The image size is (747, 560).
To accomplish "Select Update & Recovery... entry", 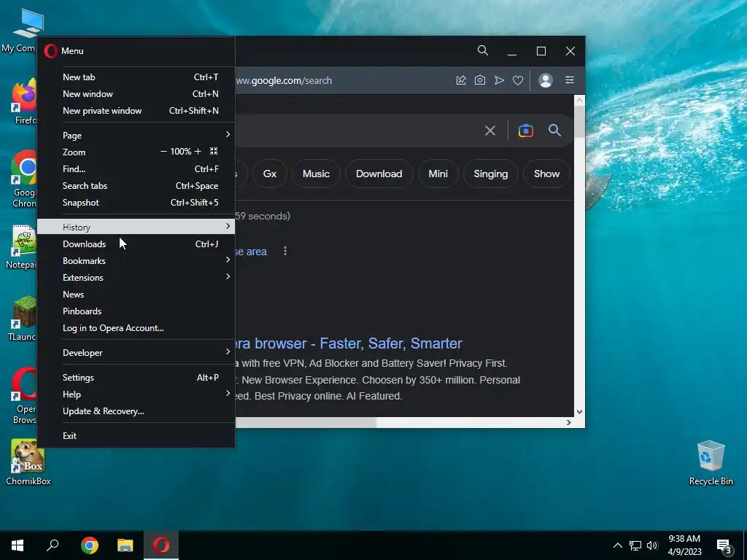I will point(136,411).
